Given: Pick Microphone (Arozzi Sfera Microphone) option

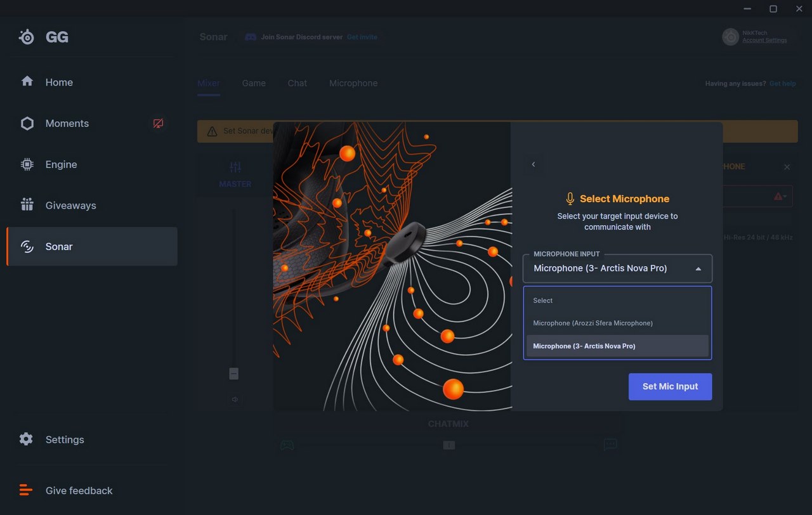Looking at the screenshot, I should coord(617,323).
